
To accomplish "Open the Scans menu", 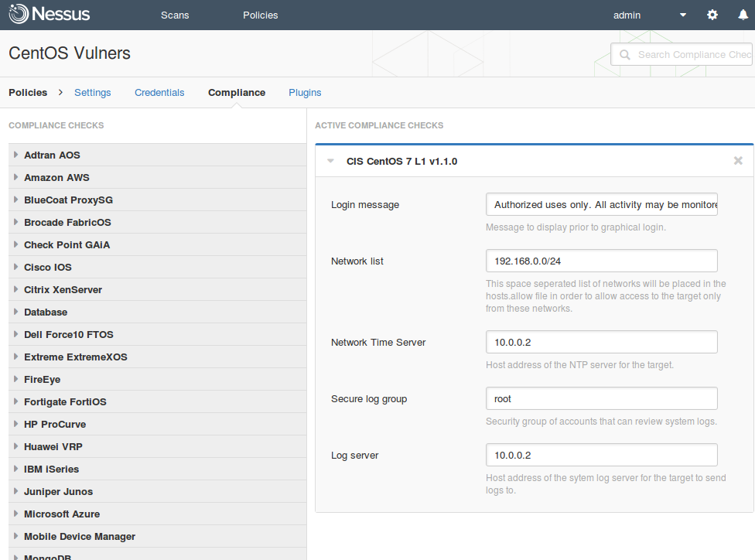I will click(175, 15).
